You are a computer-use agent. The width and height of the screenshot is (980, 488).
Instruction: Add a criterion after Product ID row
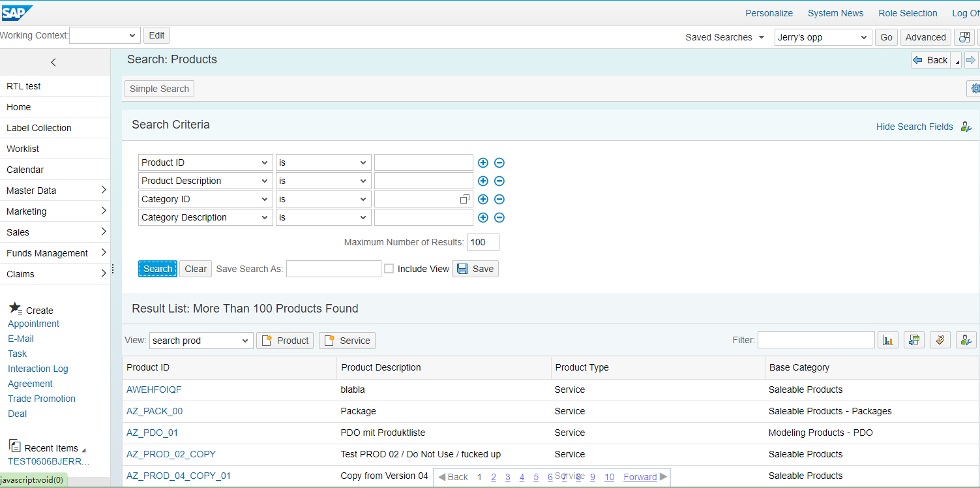coord(483,163)
